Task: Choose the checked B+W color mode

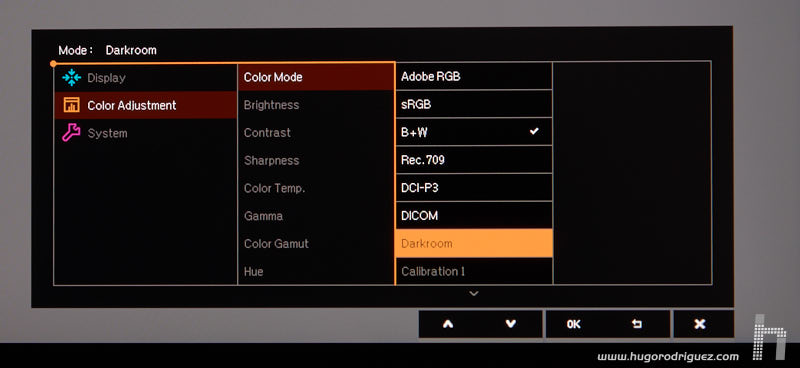Action: click(x=474, y=132)
